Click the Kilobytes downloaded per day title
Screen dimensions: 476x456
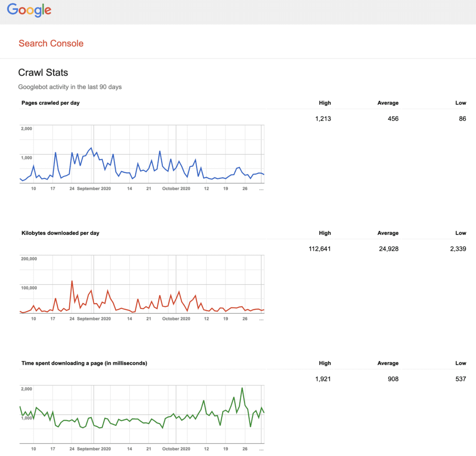(x=60, y=233)
